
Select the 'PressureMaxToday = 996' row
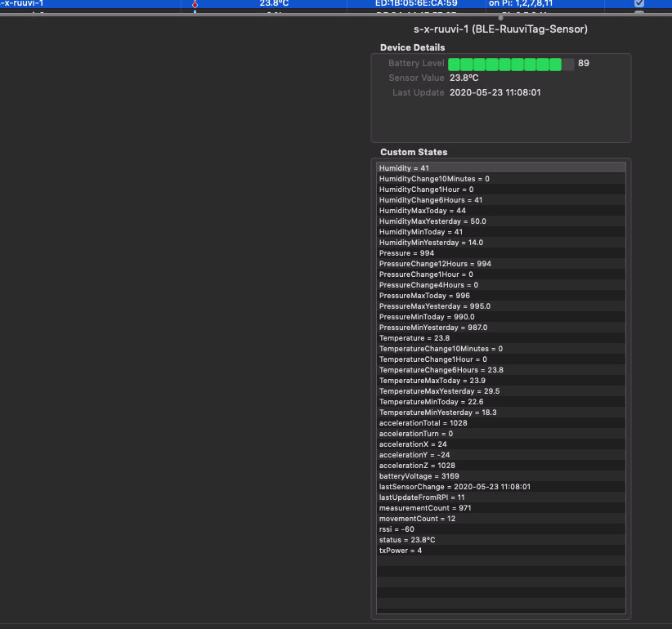500,296
